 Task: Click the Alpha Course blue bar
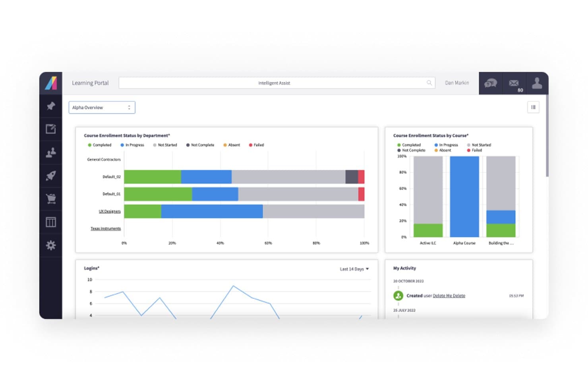click(x=464, y=197)
